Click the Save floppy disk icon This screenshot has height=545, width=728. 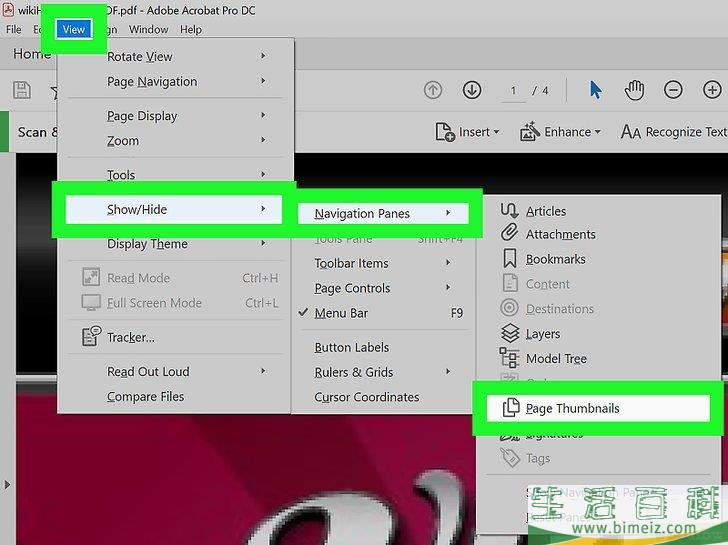click(x=22, y=90)
